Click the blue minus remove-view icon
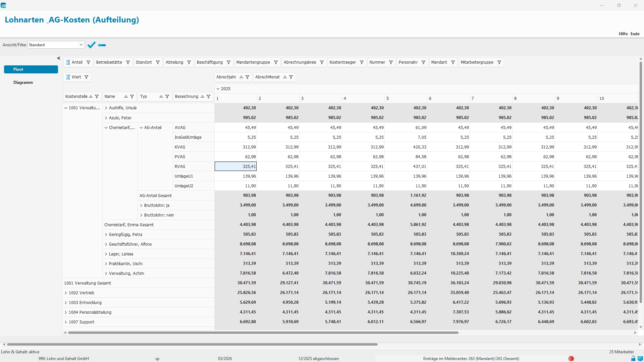The height and width of the screenshot is (362, 644). pyautogui.click(x=102, y=45)
